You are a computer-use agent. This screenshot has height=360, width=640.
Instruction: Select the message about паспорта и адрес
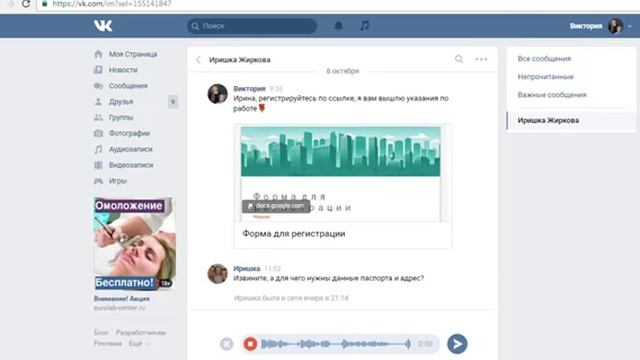[329, 278]
